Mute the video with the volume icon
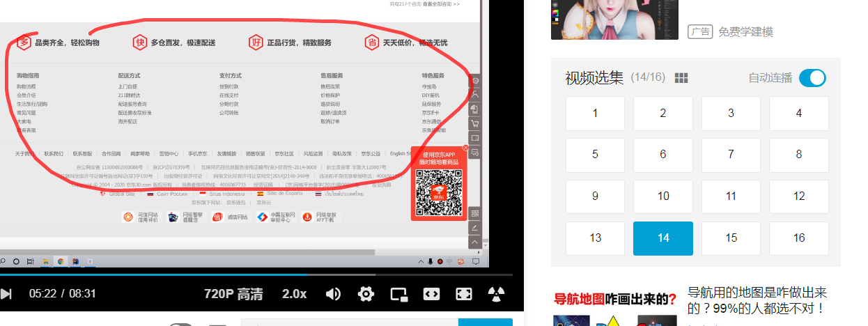This screenshot has width=868, height=326. [x=333, y=293]
